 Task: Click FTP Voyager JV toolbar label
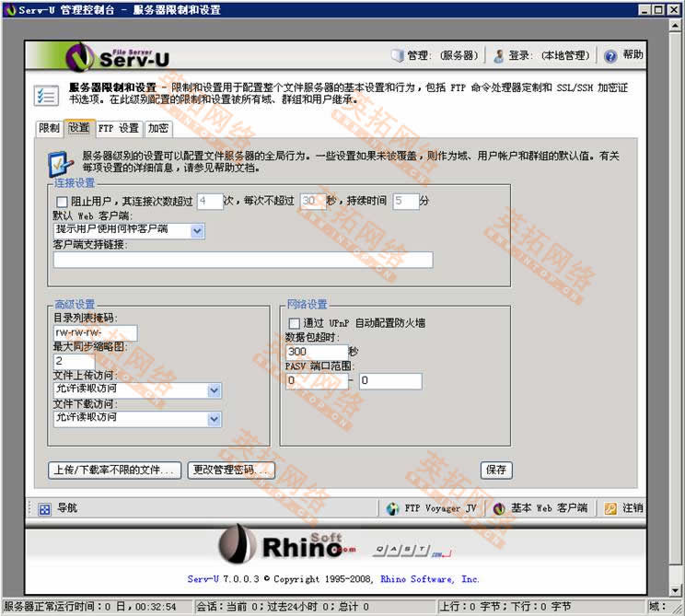pyautogui.click(x=440, y=508)
